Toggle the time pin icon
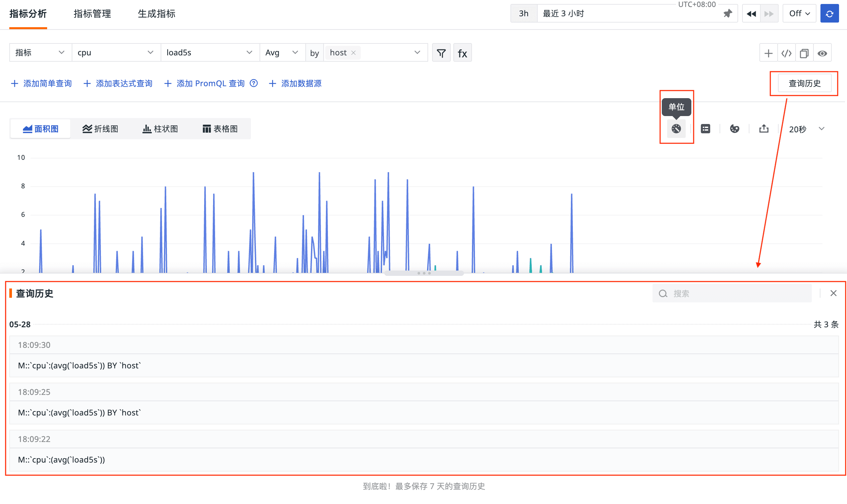 coord(728,14)
